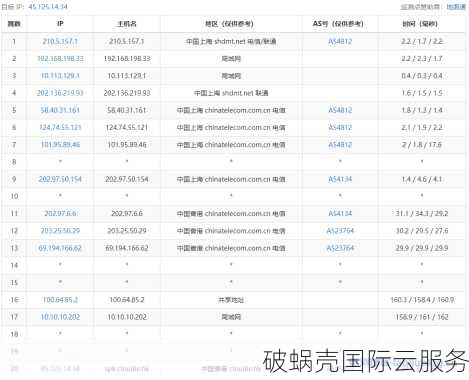Select the region cell in hop 16
The height and width of the screenshot is (380, 469).
coord(231,300)
